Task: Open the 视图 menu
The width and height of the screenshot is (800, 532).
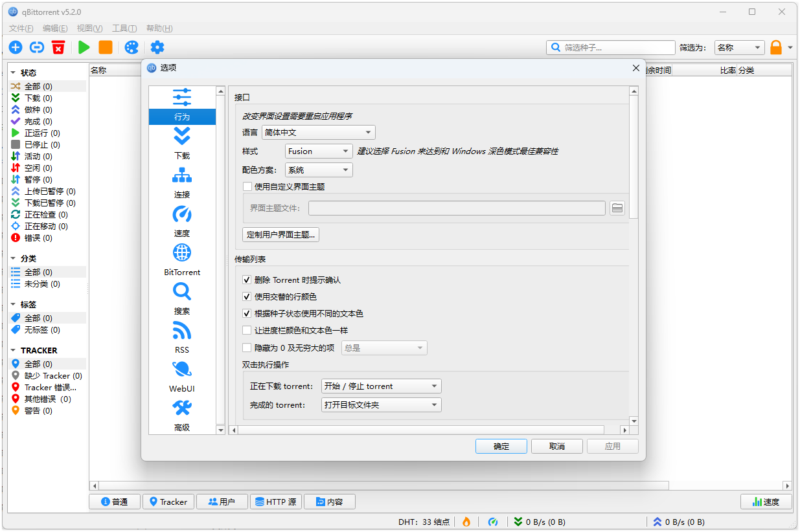Action: 89,28
